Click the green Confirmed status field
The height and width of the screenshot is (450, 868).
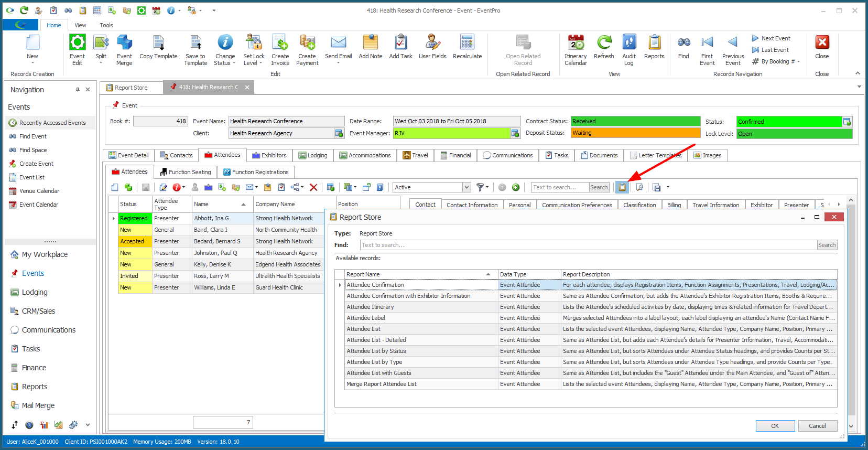coord(789,122)
